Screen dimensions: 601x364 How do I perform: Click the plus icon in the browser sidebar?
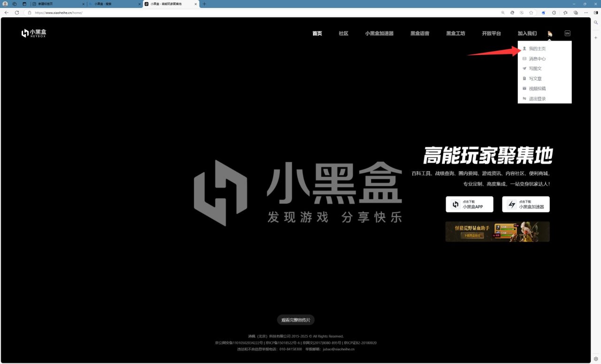pos(596,37)
